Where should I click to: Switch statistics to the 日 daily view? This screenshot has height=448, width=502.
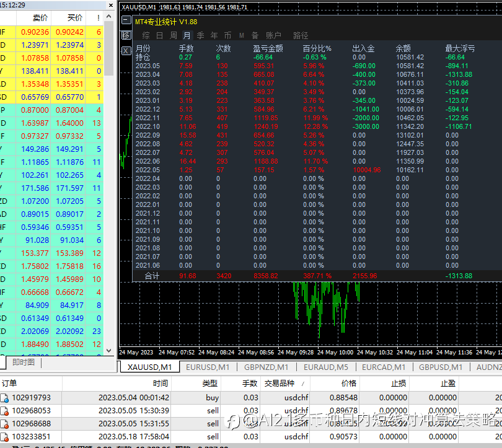pos(160,35)
